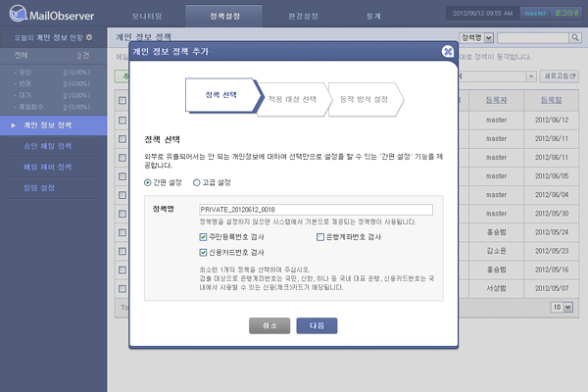This screenshot has height=392, width=588.
Task: Open the 정책설정 tab
Action: coord(224,16)
